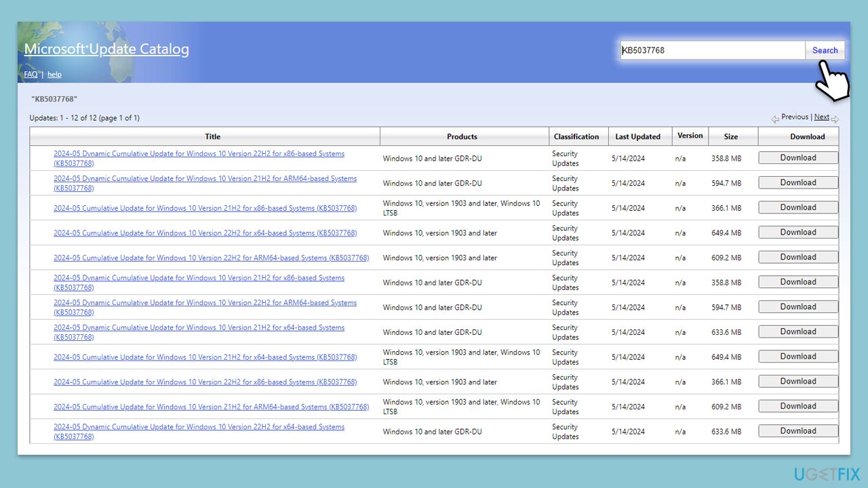Screen dimensions: 868x488
Task: Click size 609.2 MB in Cumulative 22H2 ARM64 row
Action: [x=726, y=258]
